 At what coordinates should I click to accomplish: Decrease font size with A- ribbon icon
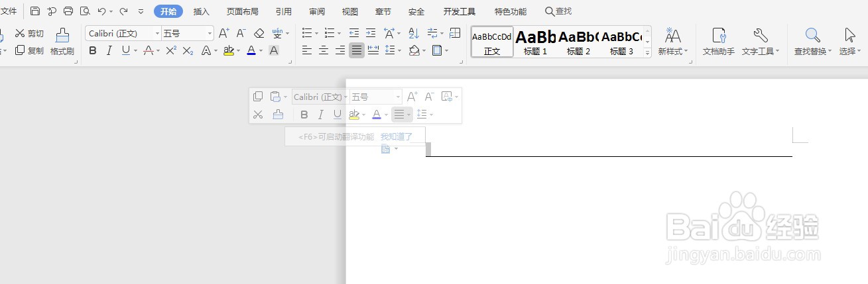(241, 33)
